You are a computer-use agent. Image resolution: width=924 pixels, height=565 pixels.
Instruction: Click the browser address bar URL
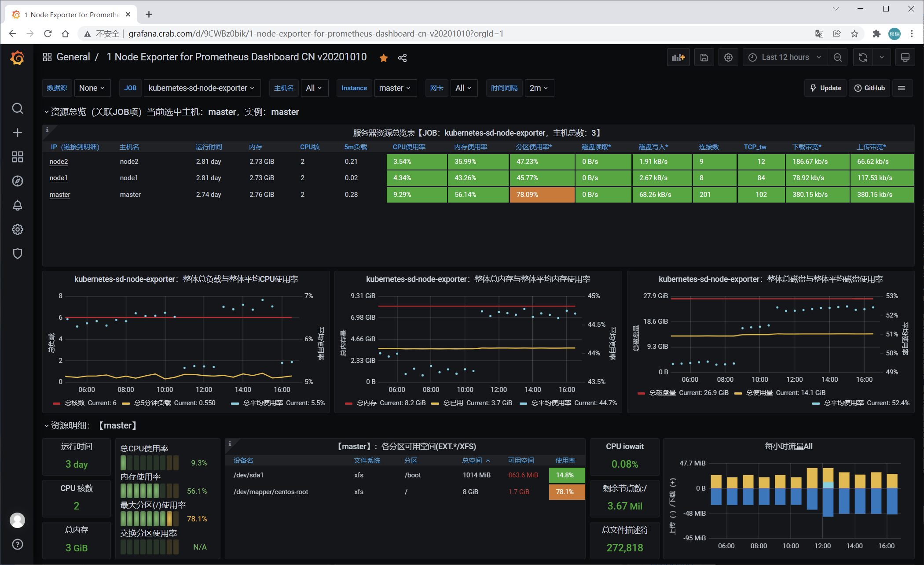pos(315,34)
